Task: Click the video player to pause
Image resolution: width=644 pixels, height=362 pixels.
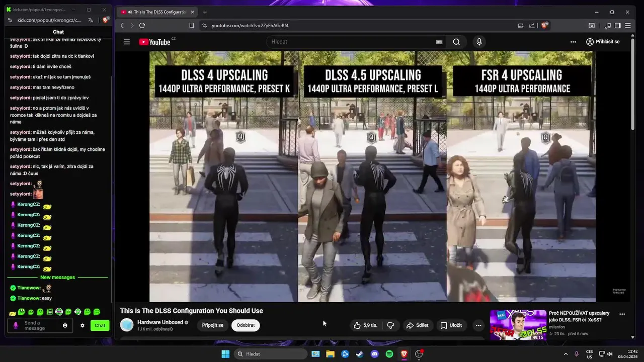Action: tap(372, 176)
